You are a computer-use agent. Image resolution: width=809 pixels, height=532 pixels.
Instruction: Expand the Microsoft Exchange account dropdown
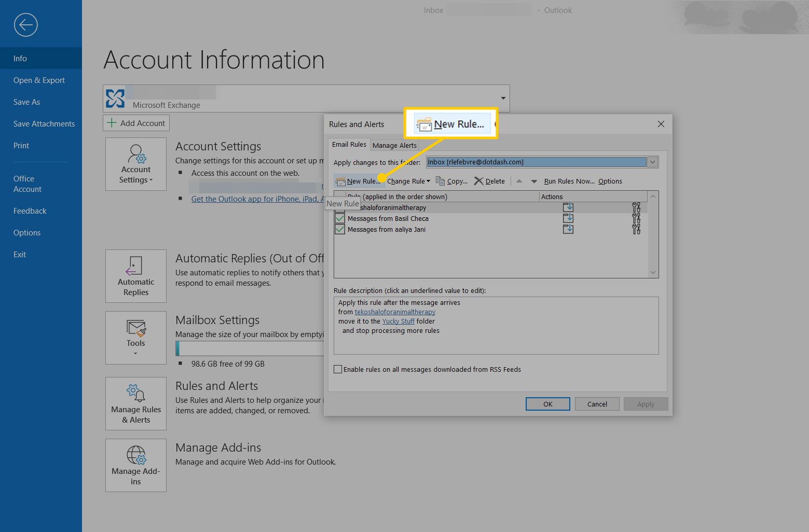point(503,99)
